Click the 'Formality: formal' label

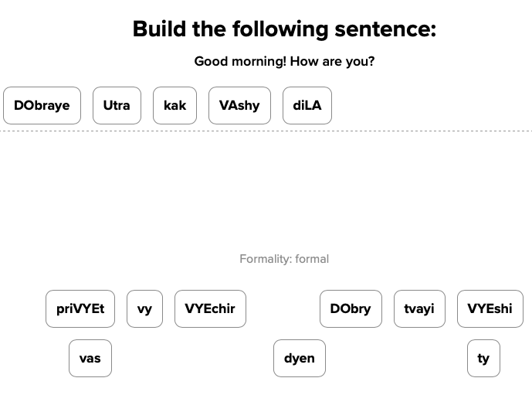pos(284,259)
